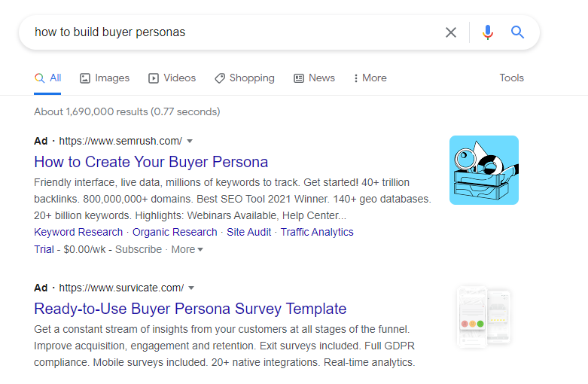Screen dimensions: 588x384
Task: Clear the search query with the X icon
Action: coord(451,32)
